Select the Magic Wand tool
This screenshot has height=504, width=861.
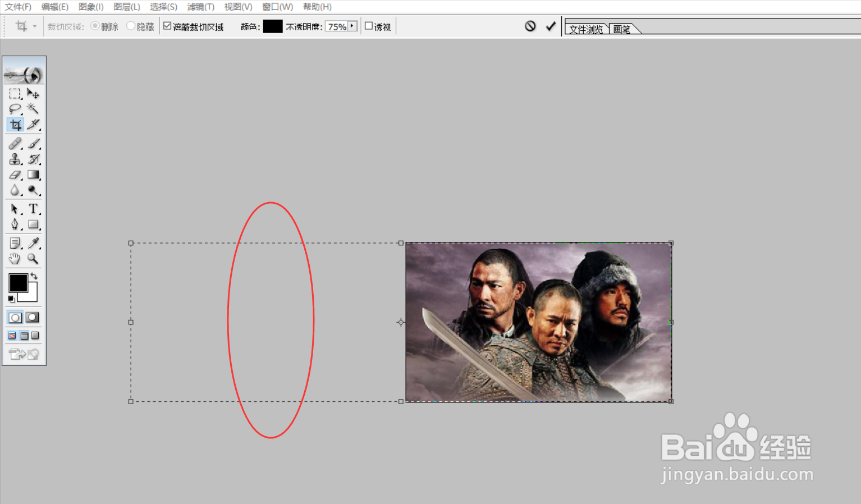(33, 109)
